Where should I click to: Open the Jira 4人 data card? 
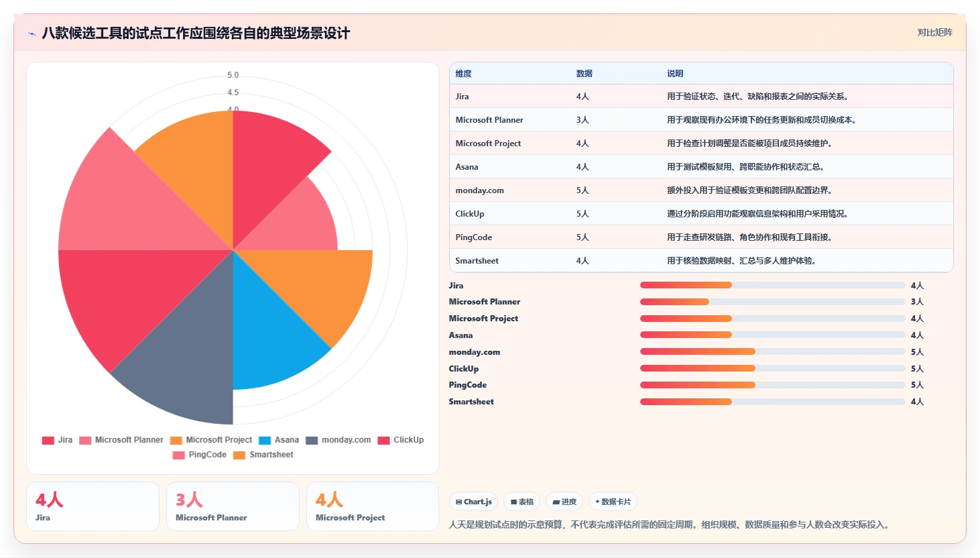click(93, 506)
